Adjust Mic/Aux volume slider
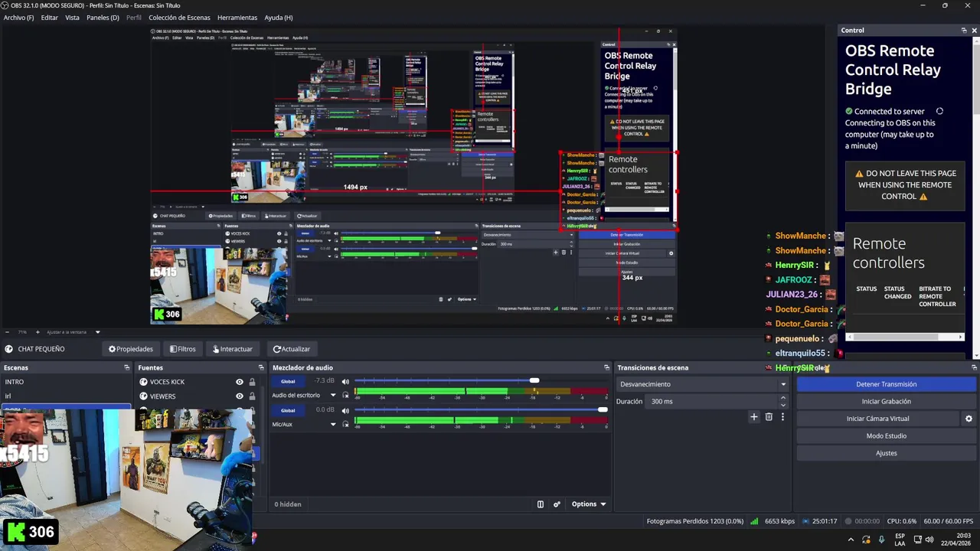 tap(482, 409)
